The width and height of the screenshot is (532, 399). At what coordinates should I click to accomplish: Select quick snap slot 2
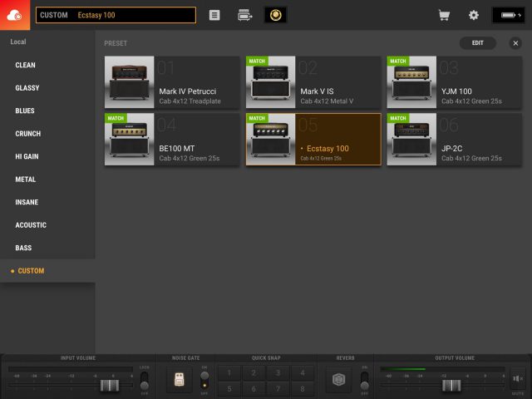[254, 373]
